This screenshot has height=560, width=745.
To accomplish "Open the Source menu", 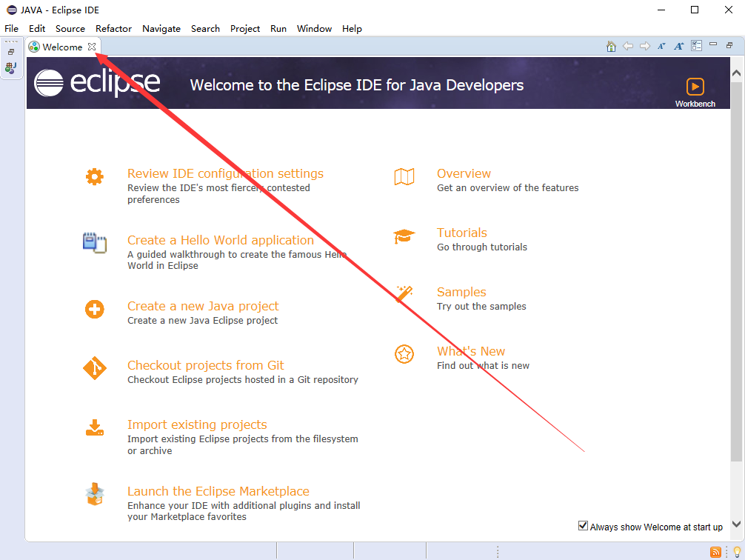I will 70,29.
